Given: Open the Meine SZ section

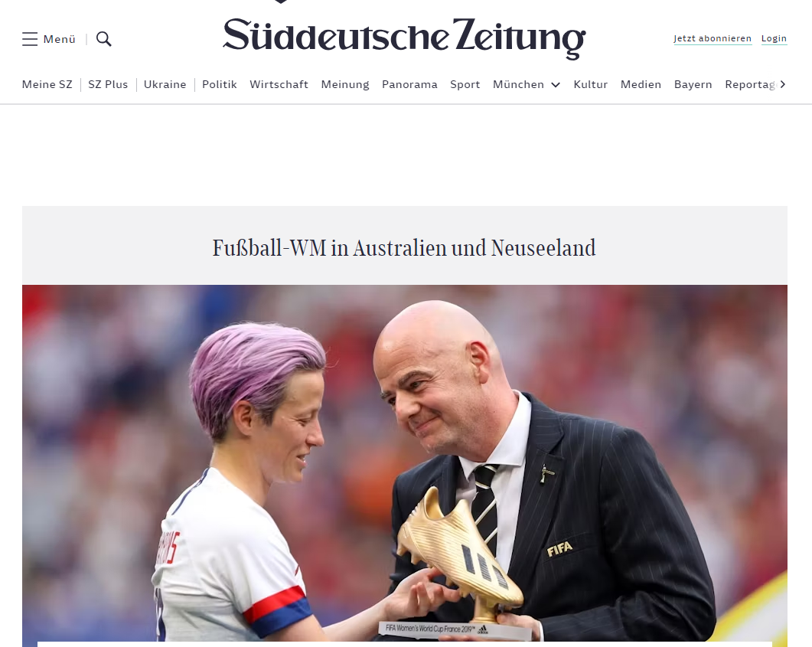Looking at the screenshot, I should [47, 84].
